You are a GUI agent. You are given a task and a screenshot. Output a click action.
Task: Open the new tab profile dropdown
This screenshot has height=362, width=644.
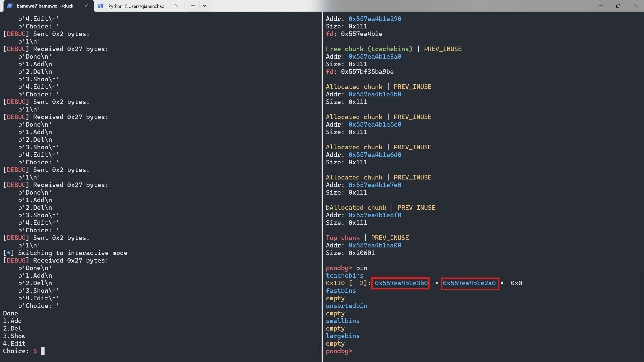click(205, 6)
